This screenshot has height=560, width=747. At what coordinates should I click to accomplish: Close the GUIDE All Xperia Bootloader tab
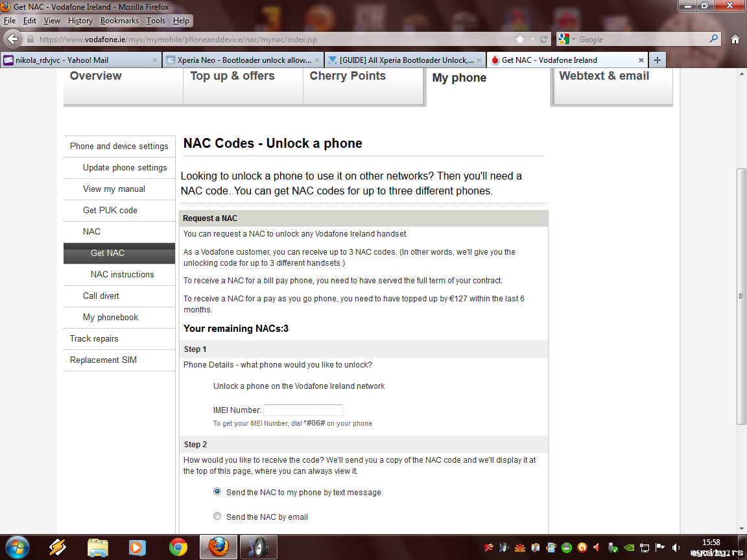479,60
